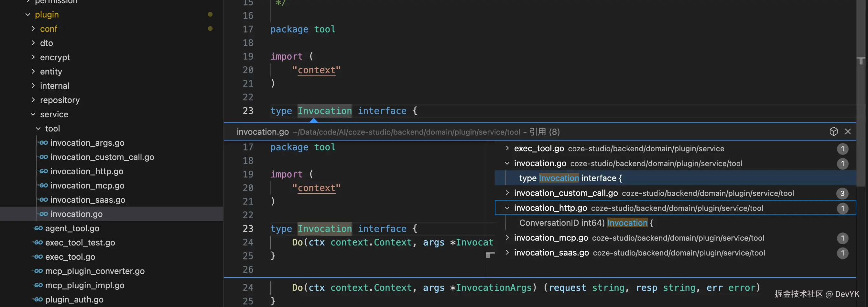This screenshot has height=307, width=868.
Task: Open invocation_http.go from the file tree
Action: point(87,171)
